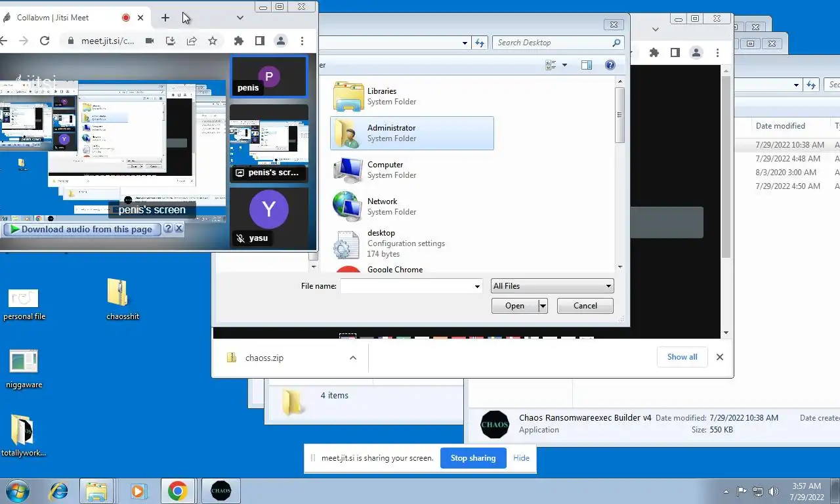Open help on the download audio bar
840x504 pixels.
(168, 229)
